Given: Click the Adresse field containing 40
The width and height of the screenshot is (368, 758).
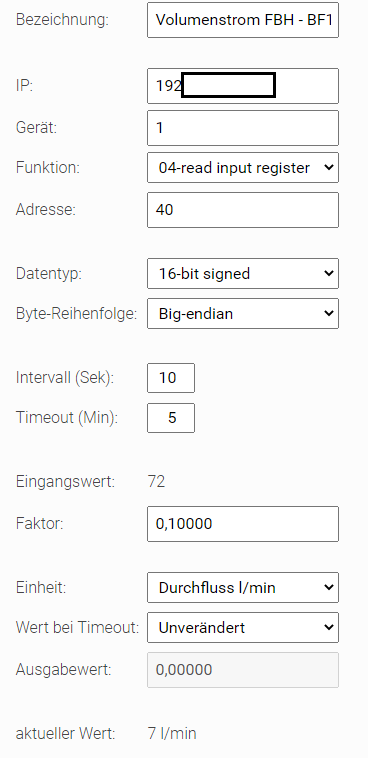Looking at the screenshot, I should click(x=243, y=210).
